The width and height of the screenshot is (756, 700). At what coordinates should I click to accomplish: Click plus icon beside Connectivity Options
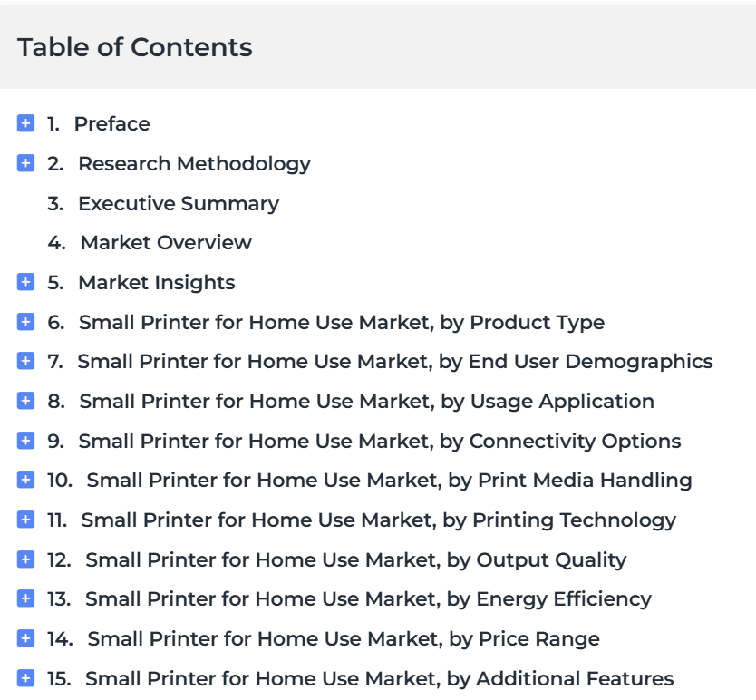pos(25,441)
